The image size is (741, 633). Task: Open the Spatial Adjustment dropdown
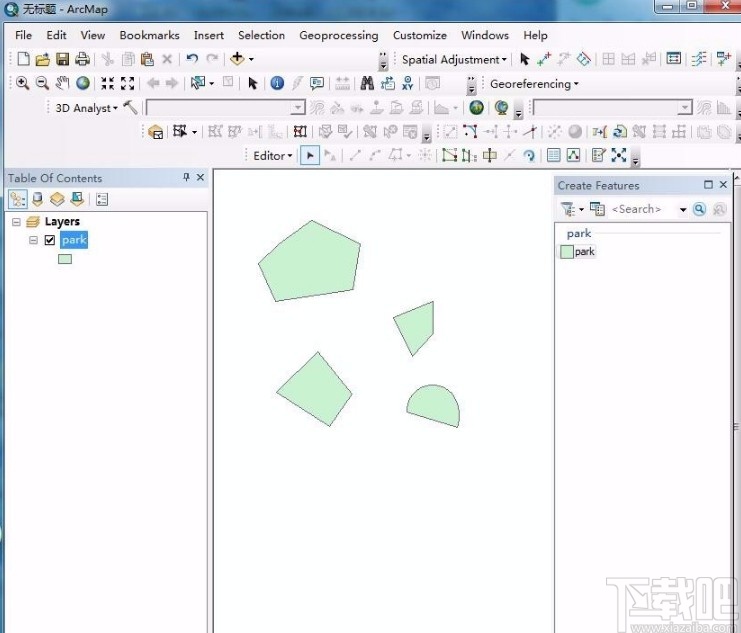click(454, 60)
